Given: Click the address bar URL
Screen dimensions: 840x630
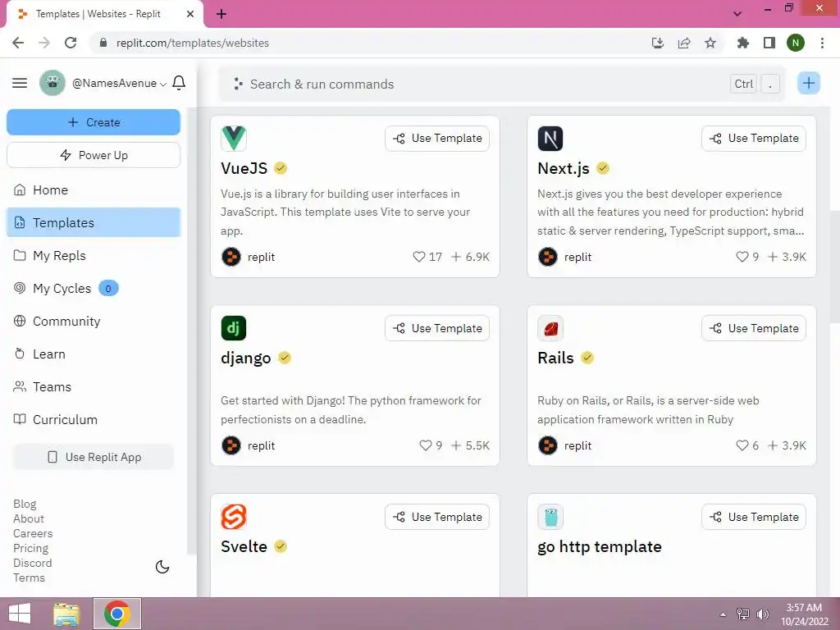Looking at the screenshot, I should (193, 43).
